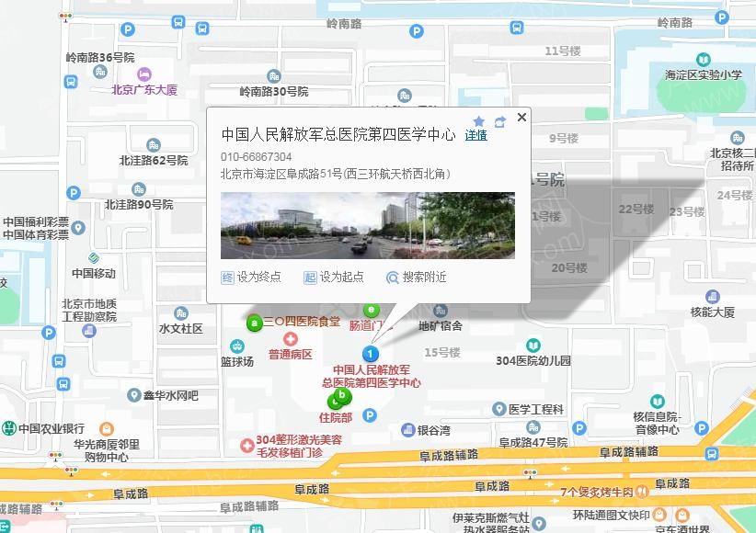The height and width of the screenshot is (533, 756).
Task: Click the 岭南路30号院 residential icon
Action: pyautogui.click(x=274, y=76)
